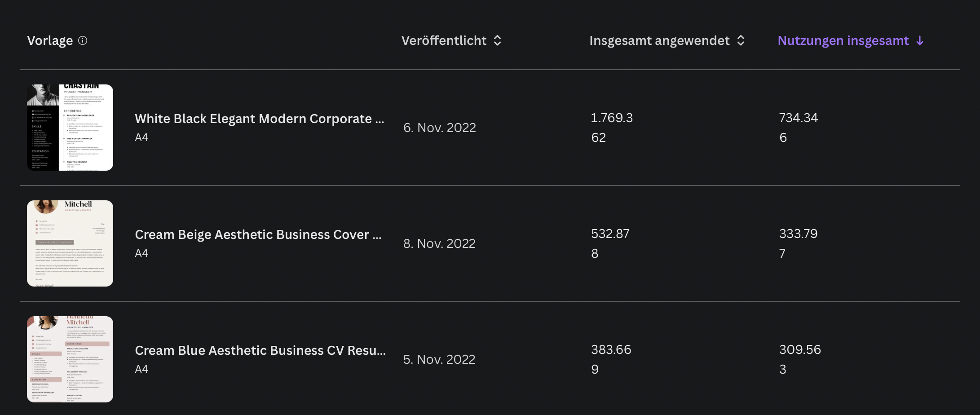Open Cream Blue Aesthetic Business CV title
Viewport: 980px width, 415px height.
click(x=260, y=350)
